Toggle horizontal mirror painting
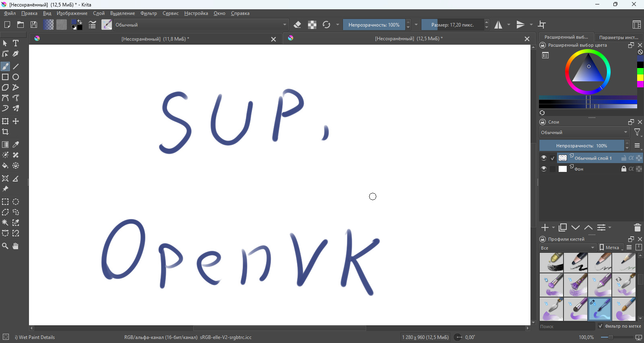The width and height of the screenshot is (644, 343). [498, 25]
